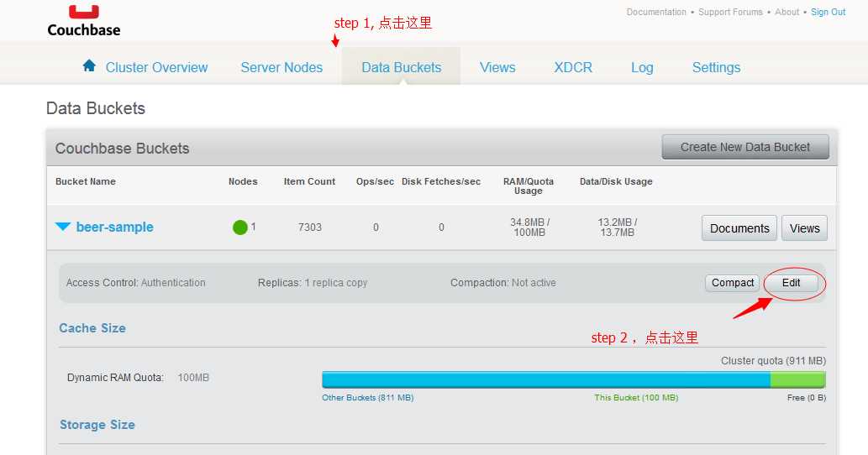This screenshot has height=455, width=868.
Task: Open the Log tab
Action: point(642,67)
